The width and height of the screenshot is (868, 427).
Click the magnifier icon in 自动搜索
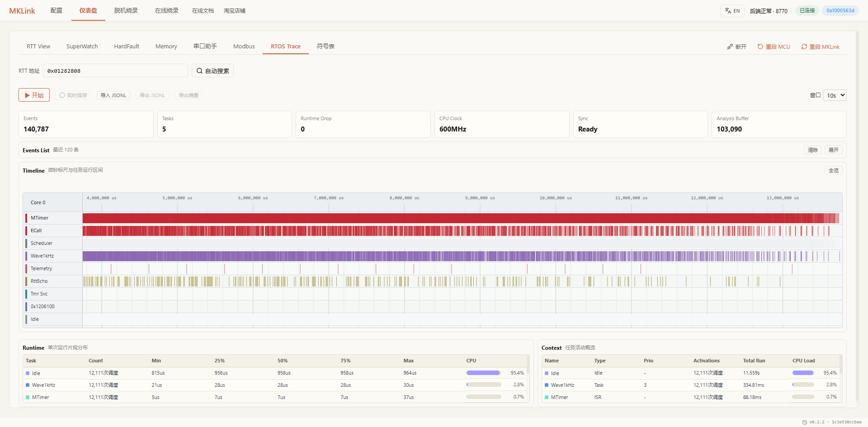tap(199, 70)
